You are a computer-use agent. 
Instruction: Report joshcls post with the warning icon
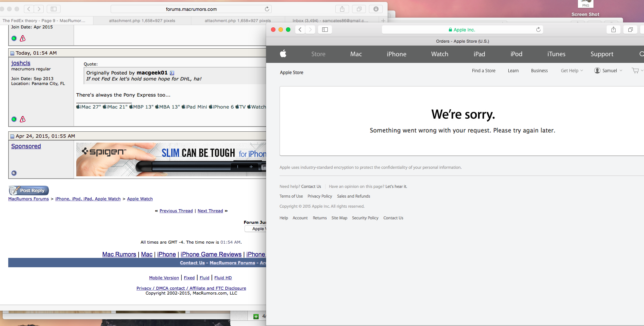[22, 119]
